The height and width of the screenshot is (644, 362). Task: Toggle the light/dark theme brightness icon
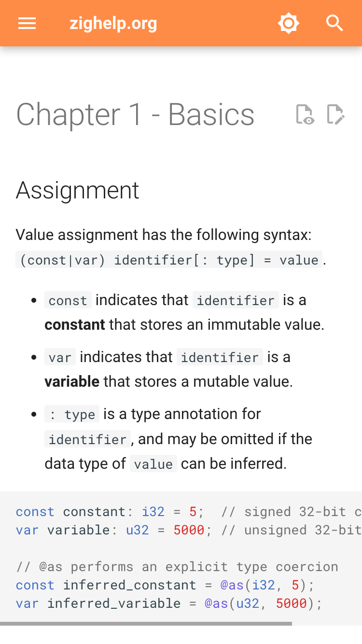(x=289, y=23)
